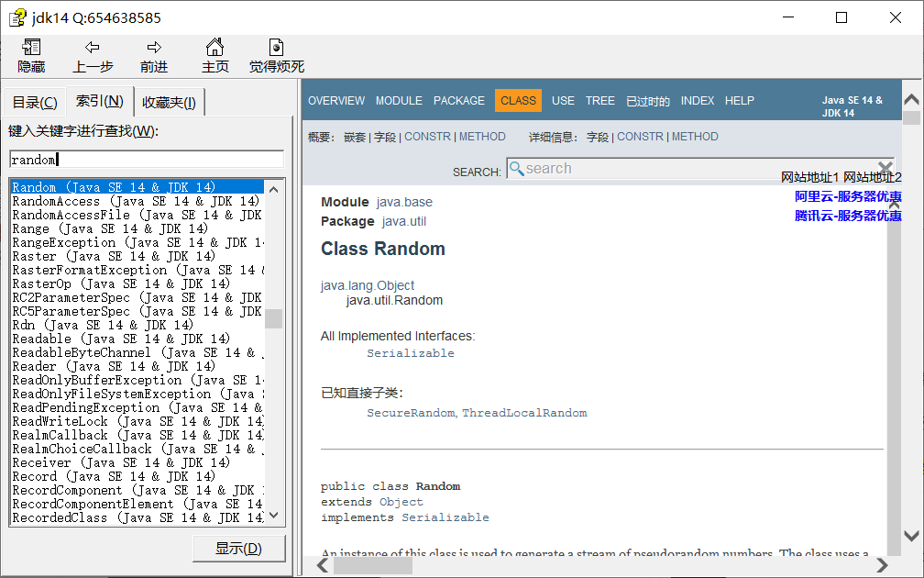Select index entry Readable (Java SE 14 & JDK 14)
The image size is (924, 578).
(137, 339)
